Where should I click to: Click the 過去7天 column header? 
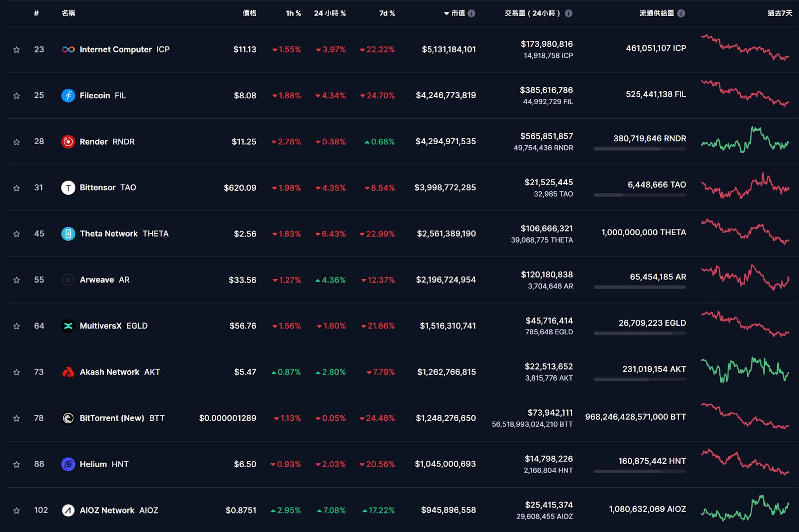pyautogui.click(x=780, y=13)
